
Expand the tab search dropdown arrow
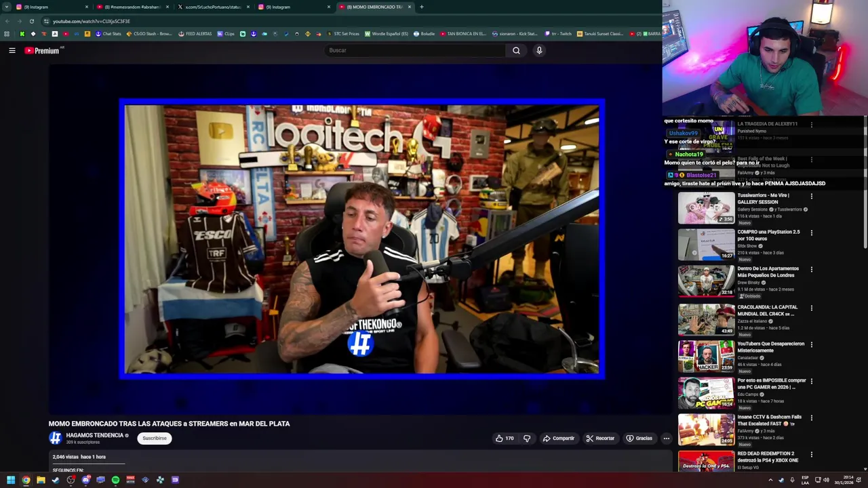pyautogui.click(x=7, y=7)
